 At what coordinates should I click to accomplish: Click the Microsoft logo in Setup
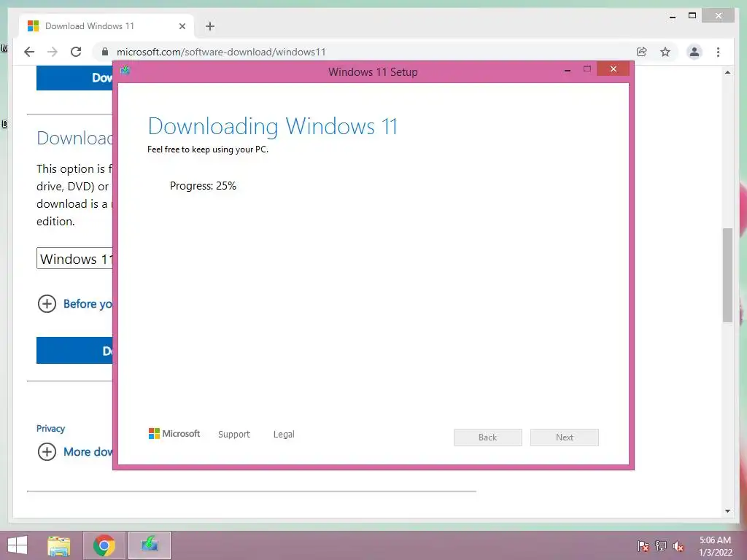tap(174, 433)
